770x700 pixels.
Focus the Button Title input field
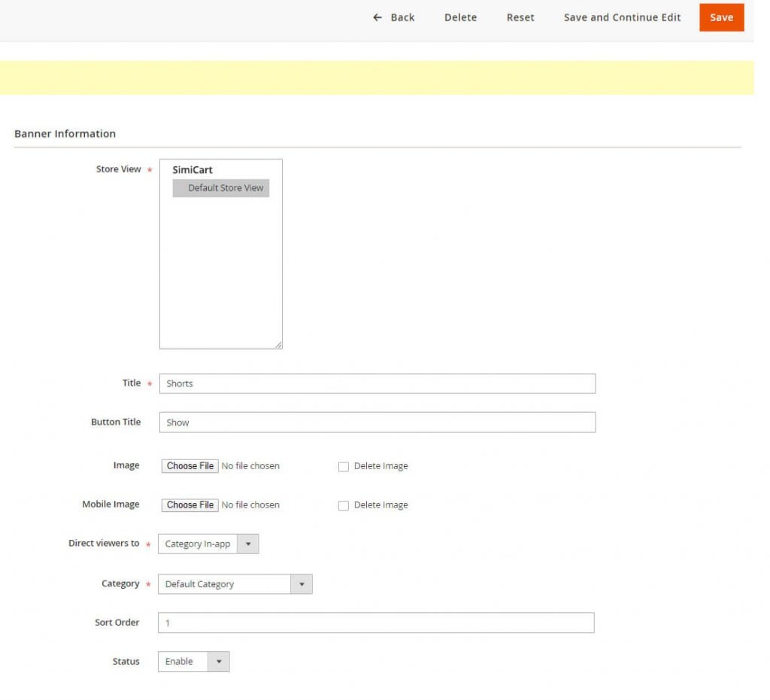pos(377,422)
